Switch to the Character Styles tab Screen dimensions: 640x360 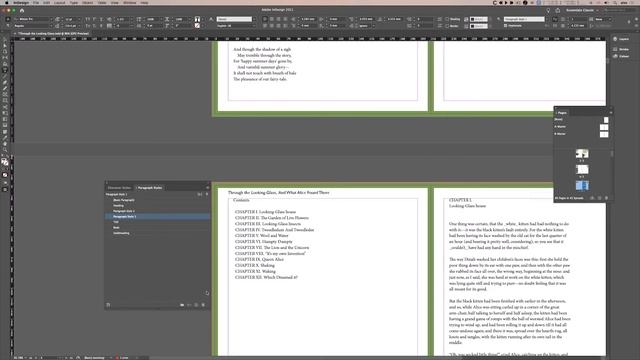120,188
